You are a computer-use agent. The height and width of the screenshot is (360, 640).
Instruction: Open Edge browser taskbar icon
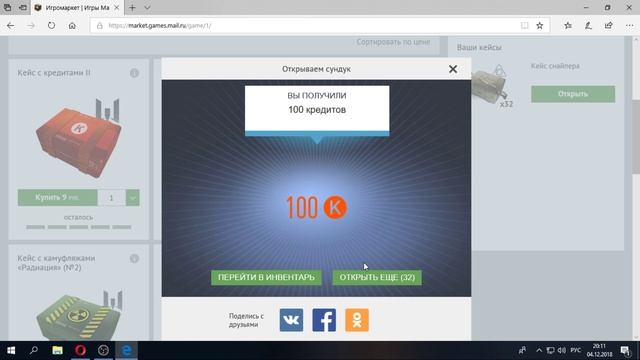[127, 350]
